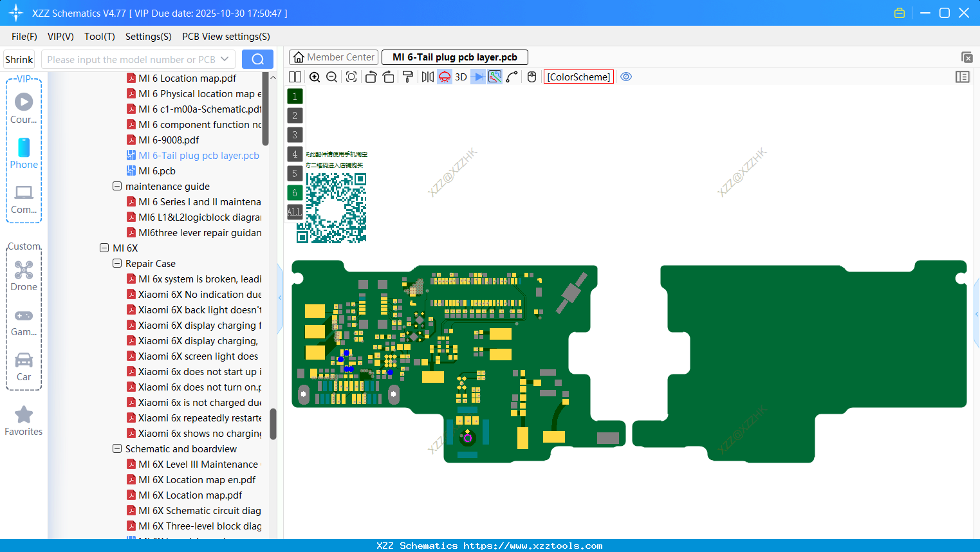Open the ColorScheme selector
This screenshot has width=980, height=552.
(578, 77)
